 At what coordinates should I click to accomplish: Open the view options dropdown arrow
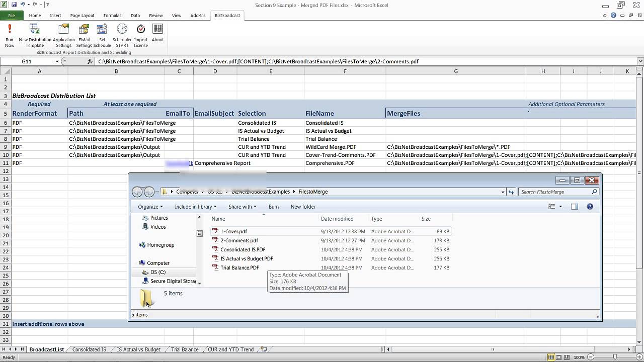pyautogui.click(x=560, y=207)
